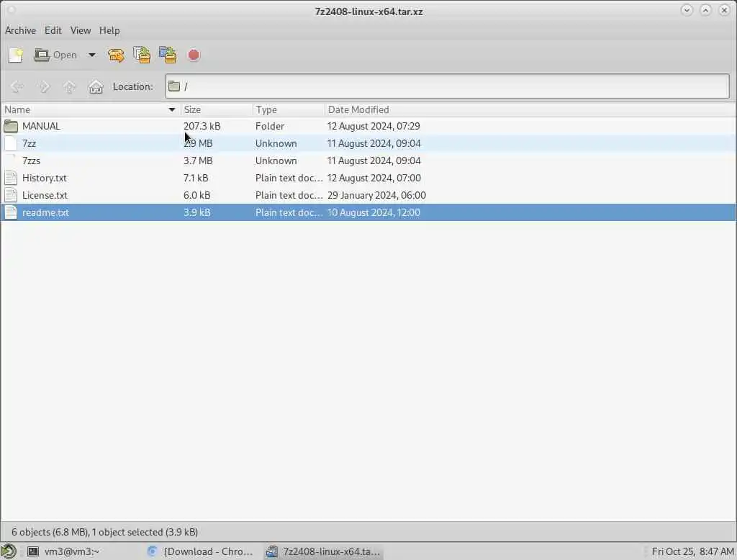Open the taskbar start menu icon
Screen dimensions: 737x560
pos(9,551)
